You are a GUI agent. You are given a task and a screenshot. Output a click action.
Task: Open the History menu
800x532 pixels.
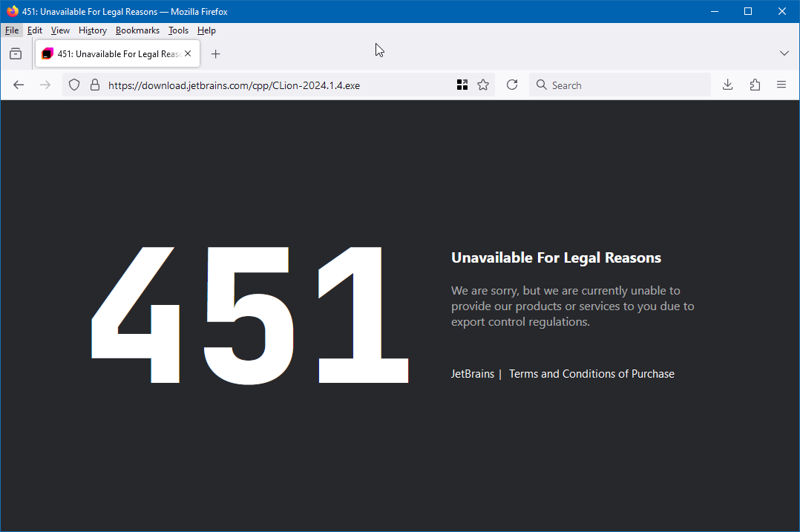coord(92,30)
